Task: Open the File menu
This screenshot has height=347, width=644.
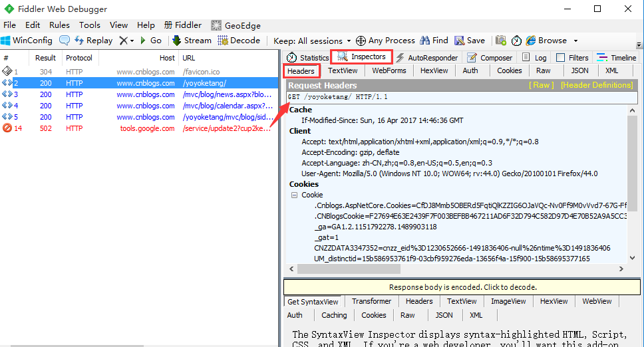Action: [x=9, y=25]
